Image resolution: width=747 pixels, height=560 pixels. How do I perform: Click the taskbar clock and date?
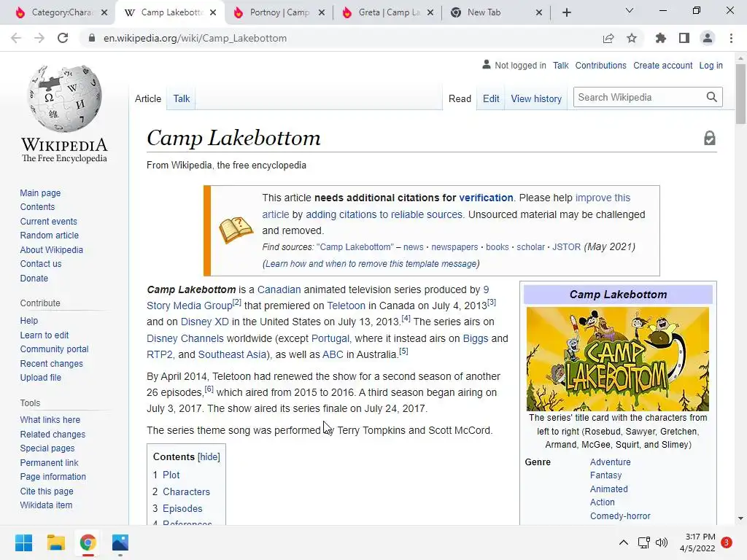698,542
